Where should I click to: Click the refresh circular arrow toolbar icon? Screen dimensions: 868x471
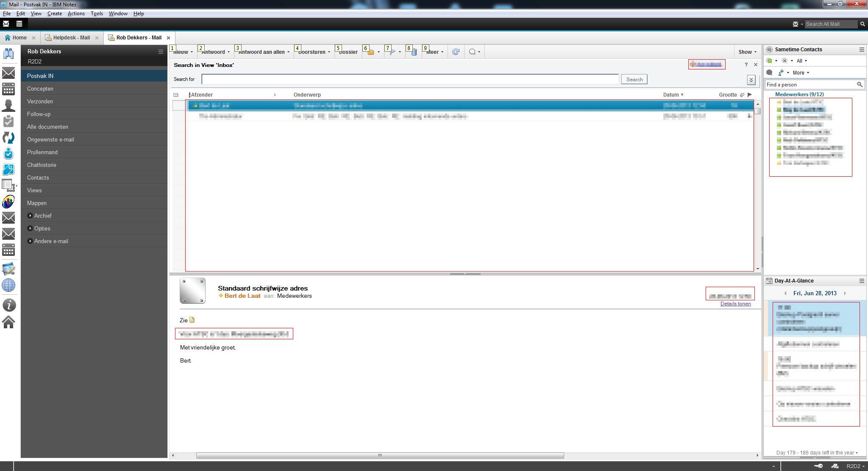coord(456,52)
